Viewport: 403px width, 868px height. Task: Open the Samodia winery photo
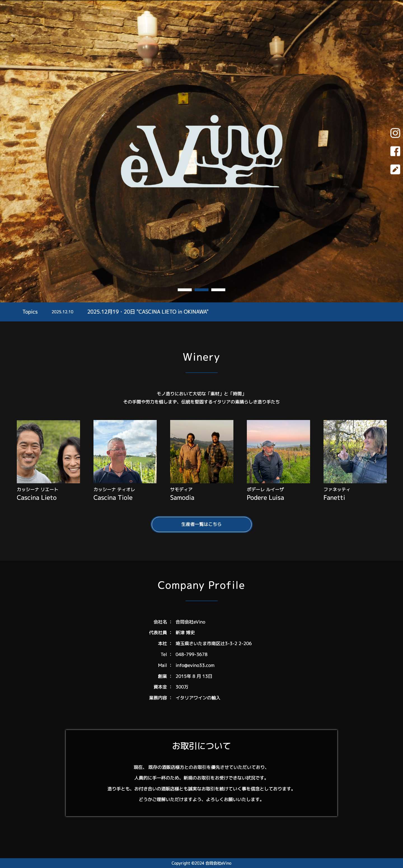[x=202, y=452]
